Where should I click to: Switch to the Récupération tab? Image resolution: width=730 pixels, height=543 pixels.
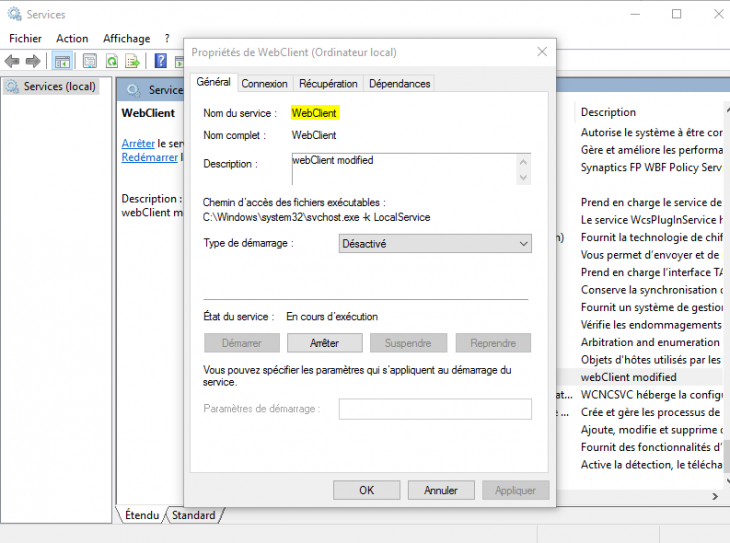point(328,84)
